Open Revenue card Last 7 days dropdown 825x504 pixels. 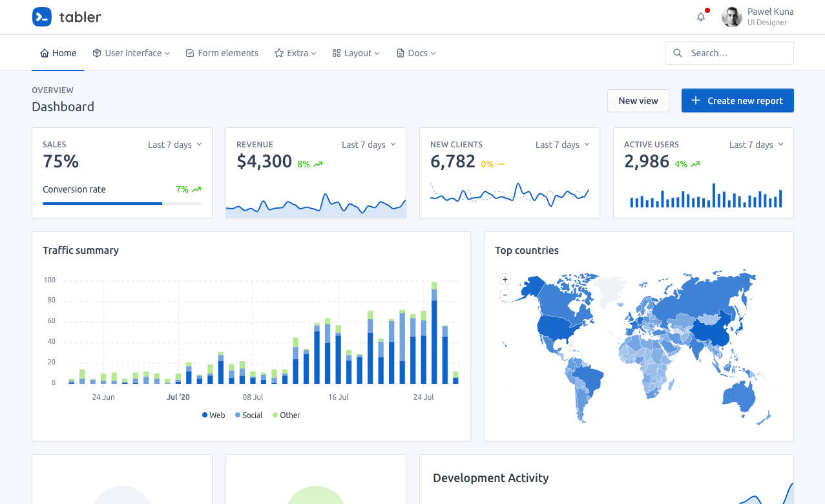369,145
